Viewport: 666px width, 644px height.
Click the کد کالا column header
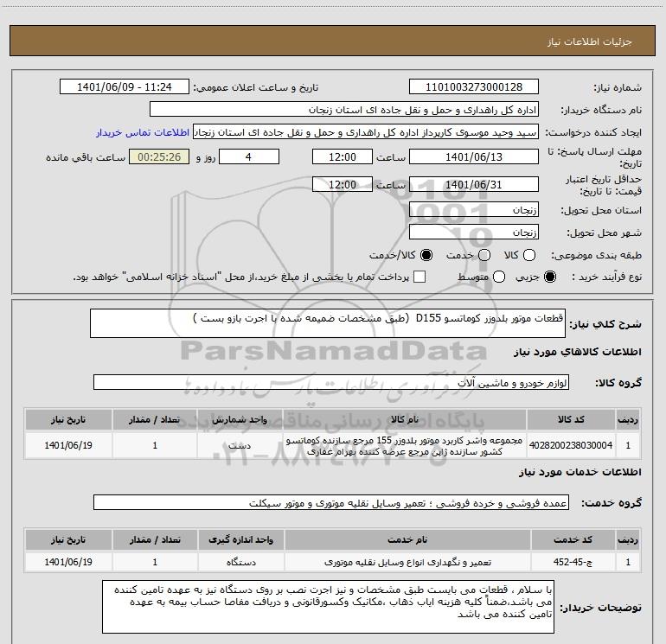point(571,419)
